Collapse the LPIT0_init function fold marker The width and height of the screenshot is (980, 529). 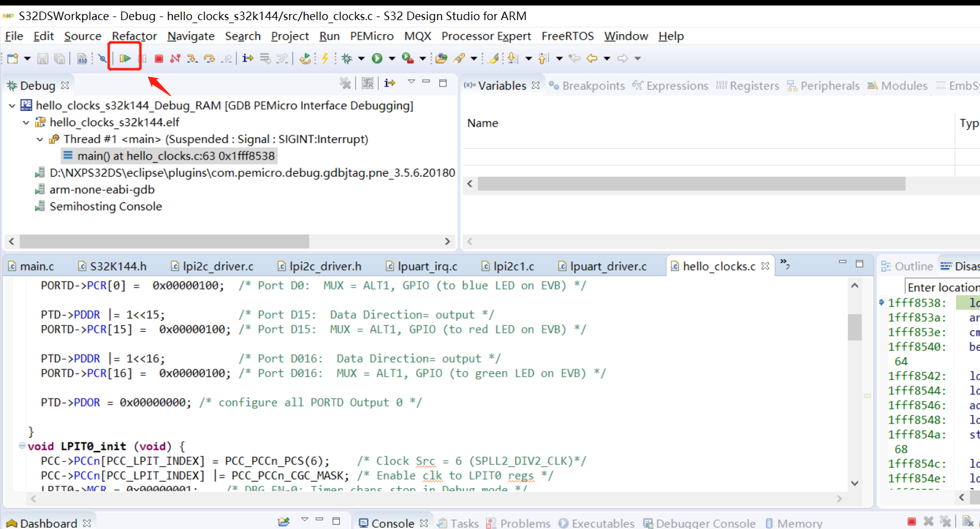point(22,446)
